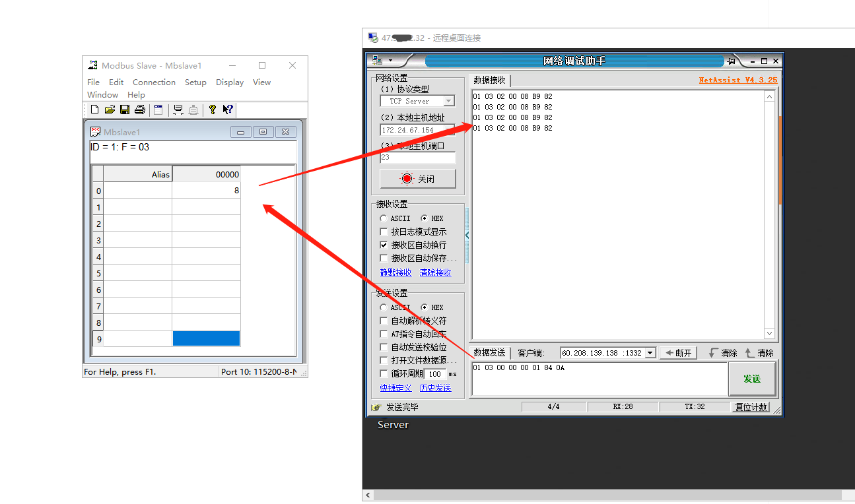Open the Edit menu in Modbus Slave

(116, 82)
